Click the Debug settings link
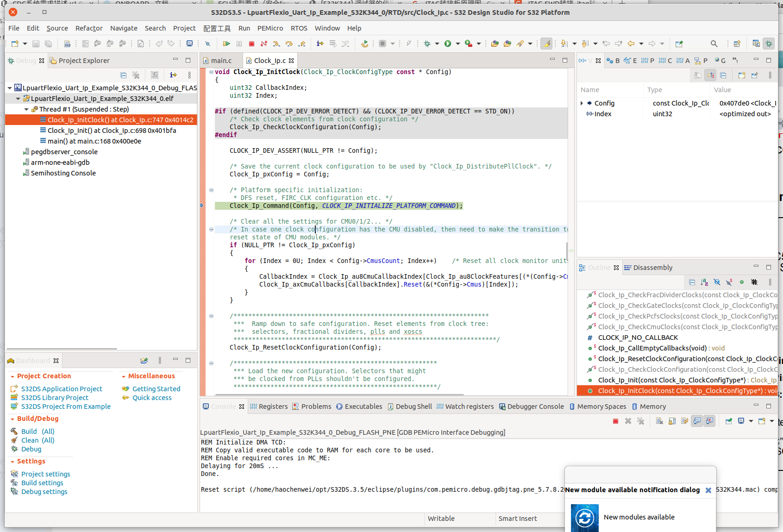The width and height of the screenshot is (783, 532). point(44,492)
